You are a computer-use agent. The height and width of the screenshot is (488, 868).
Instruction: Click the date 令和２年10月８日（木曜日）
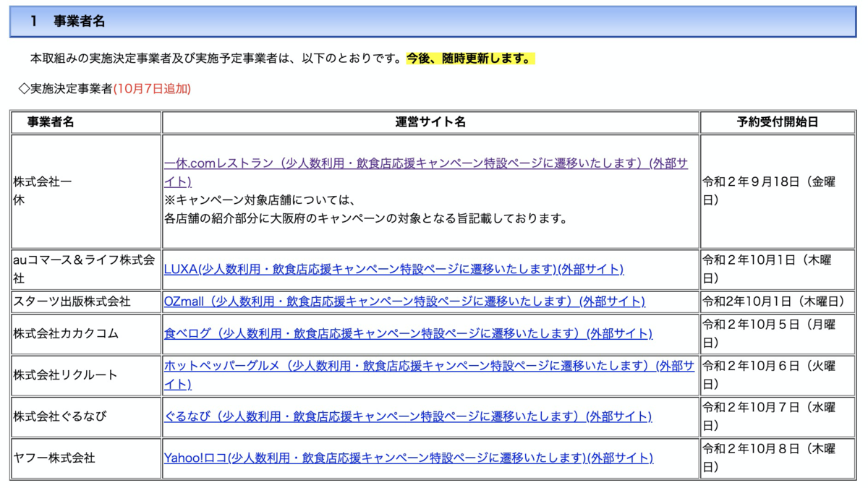click(769, 458)
